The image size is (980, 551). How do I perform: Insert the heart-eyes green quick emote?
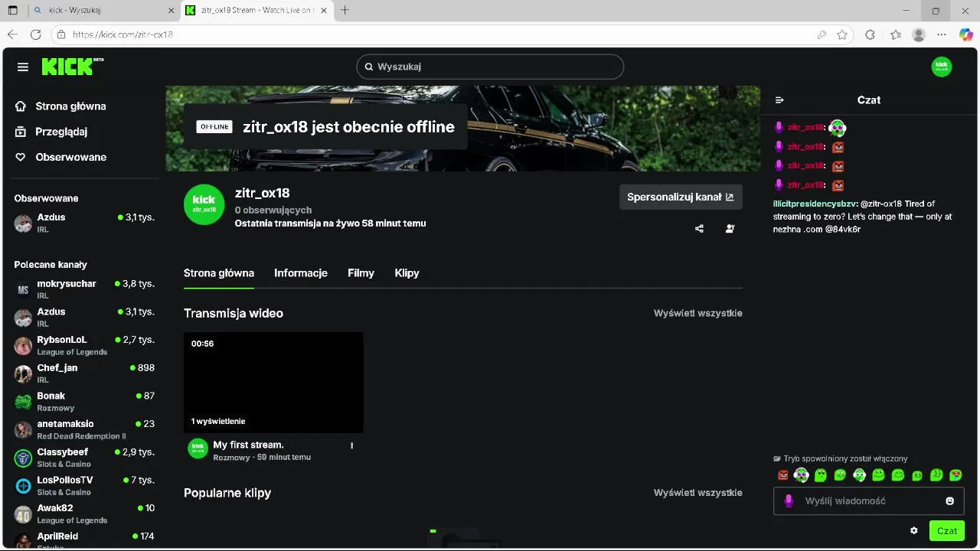[955, 475]
